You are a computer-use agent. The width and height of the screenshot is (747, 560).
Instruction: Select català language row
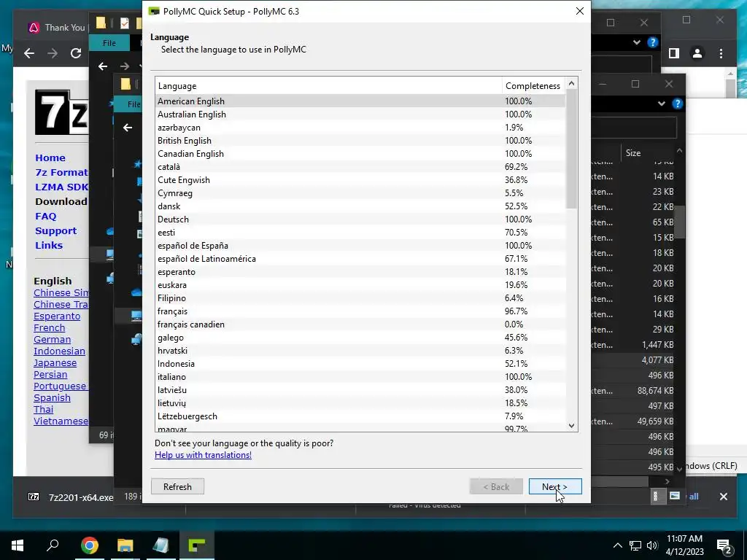click(360, 167)
